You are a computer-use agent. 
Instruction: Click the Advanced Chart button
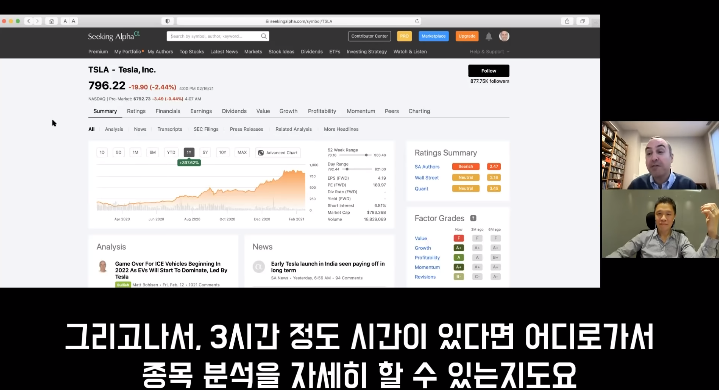(x=278, y=153)
